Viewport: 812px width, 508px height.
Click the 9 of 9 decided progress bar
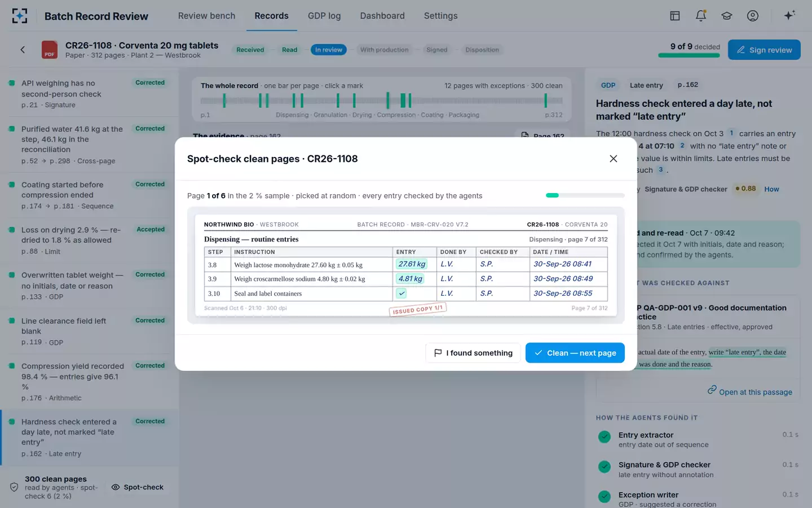coord(689,55)
